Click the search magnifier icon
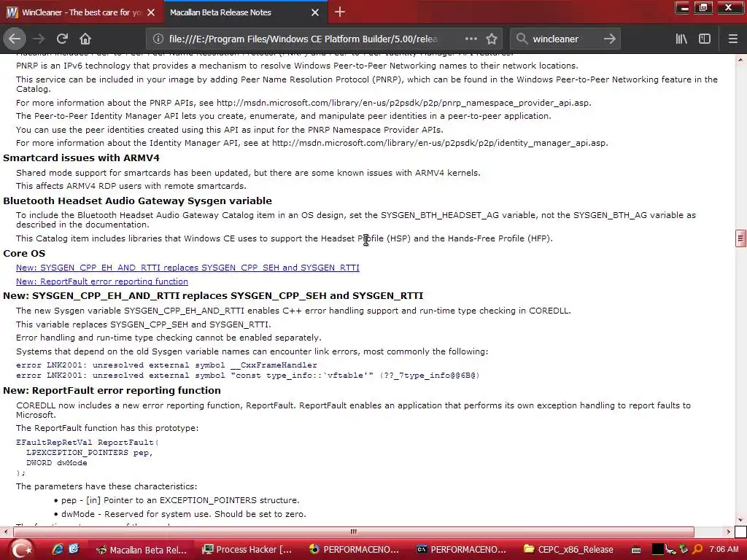Screen dimensions: 747x560 point(522,39)
